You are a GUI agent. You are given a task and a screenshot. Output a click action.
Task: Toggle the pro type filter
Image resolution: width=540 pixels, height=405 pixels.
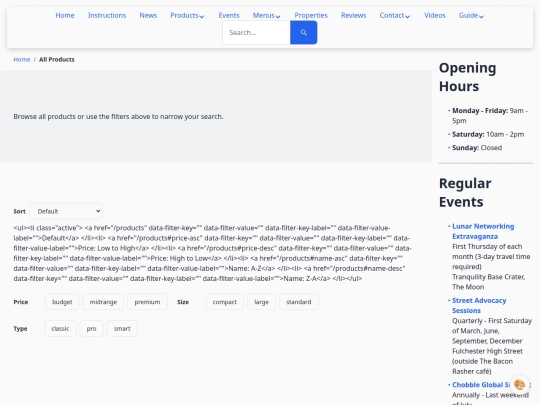[91, 329]
